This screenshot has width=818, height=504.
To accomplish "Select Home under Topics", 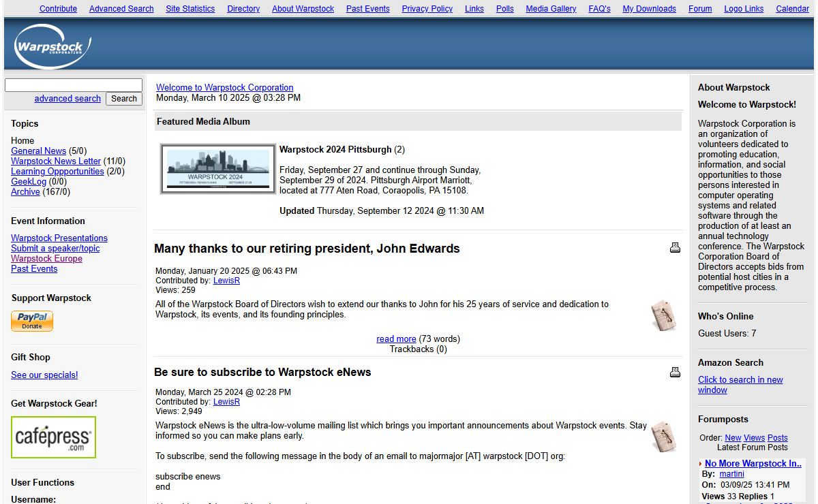I will click(x=22, y=141).
